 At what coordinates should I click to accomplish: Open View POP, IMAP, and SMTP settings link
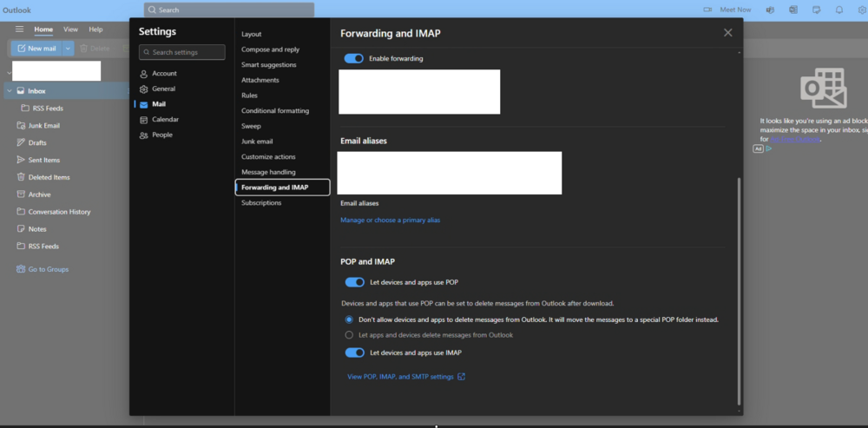pos(405,377)
